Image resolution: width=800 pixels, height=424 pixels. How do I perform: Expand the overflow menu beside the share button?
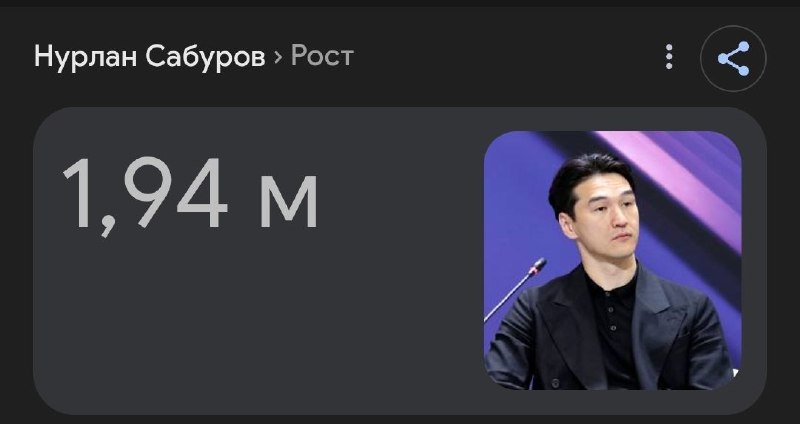pos(669,57)
